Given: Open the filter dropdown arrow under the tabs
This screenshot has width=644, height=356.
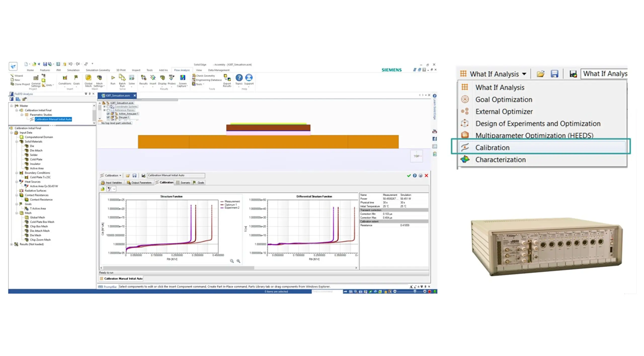Looking at the screenshot, I should coord(114,189).
